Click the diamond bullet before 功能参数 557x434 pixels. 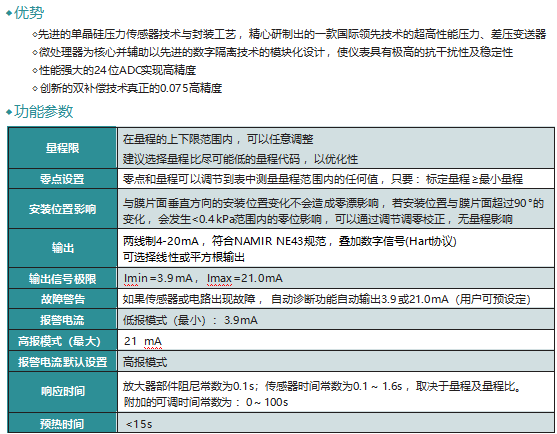tap(9, 112)
